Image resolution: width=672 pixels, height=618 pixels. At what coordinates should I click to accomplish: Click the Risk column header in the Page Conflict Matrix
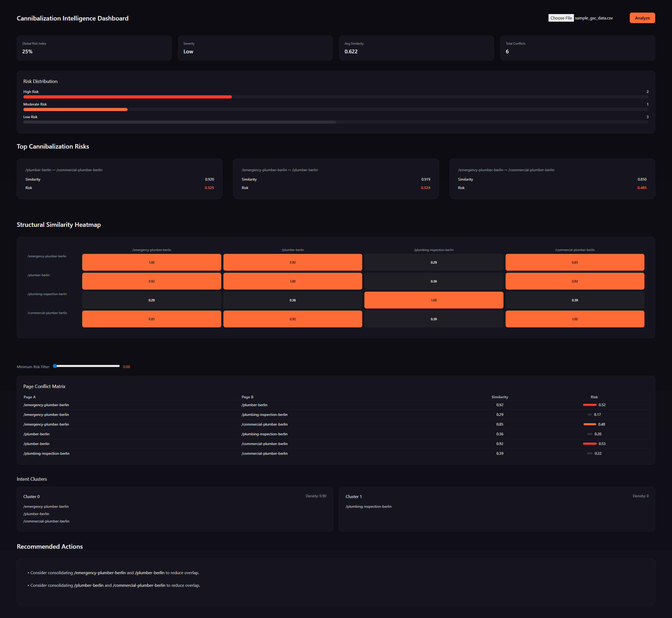point(594,397)
